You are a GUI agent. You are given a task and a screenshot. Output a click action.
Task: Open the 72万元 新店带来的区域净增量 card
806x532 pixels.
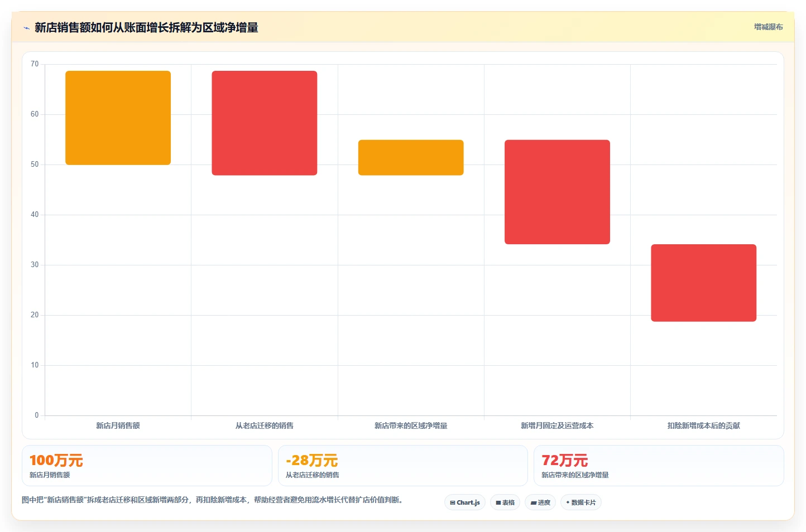pyautogui.click(x=659, y=466)
